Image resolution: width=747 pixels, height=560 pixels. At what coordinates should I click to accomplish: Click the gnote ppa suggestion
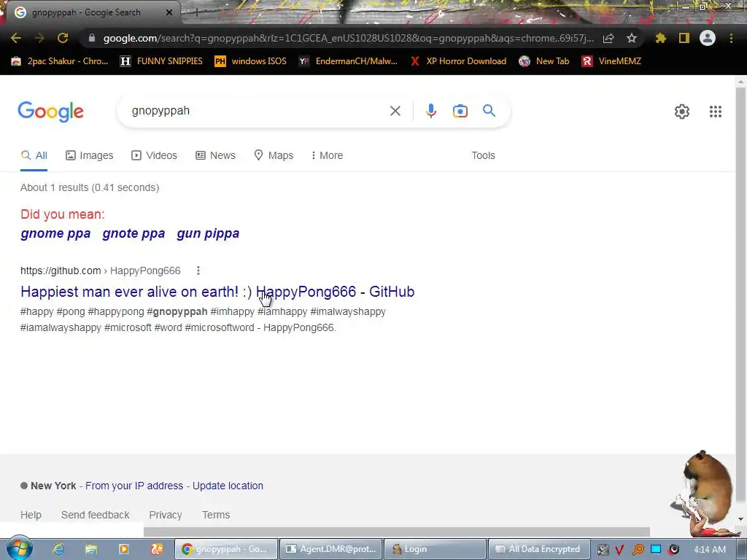click(x=133, y=233)
